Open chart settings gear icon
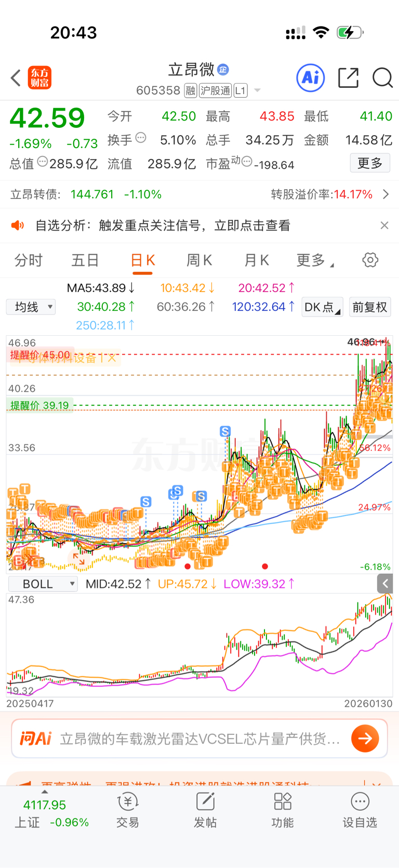Screen dimensions: 399x868 pyautogui.click(x=370, y=260)
